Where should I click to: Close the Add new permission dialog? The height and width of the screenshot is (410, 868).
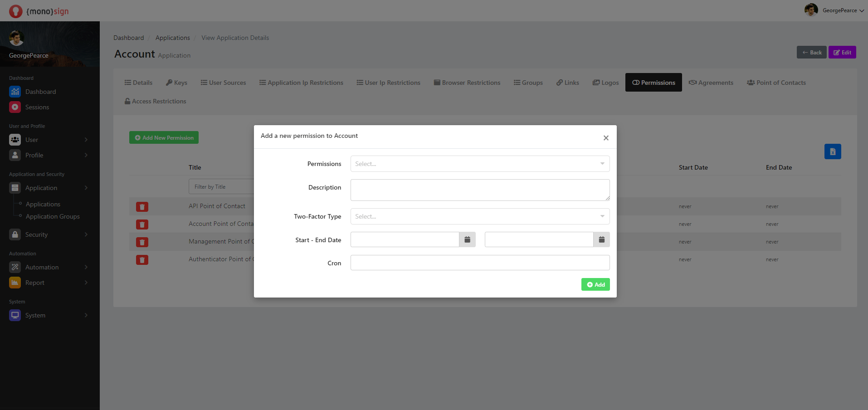click(x=605, y=138)
